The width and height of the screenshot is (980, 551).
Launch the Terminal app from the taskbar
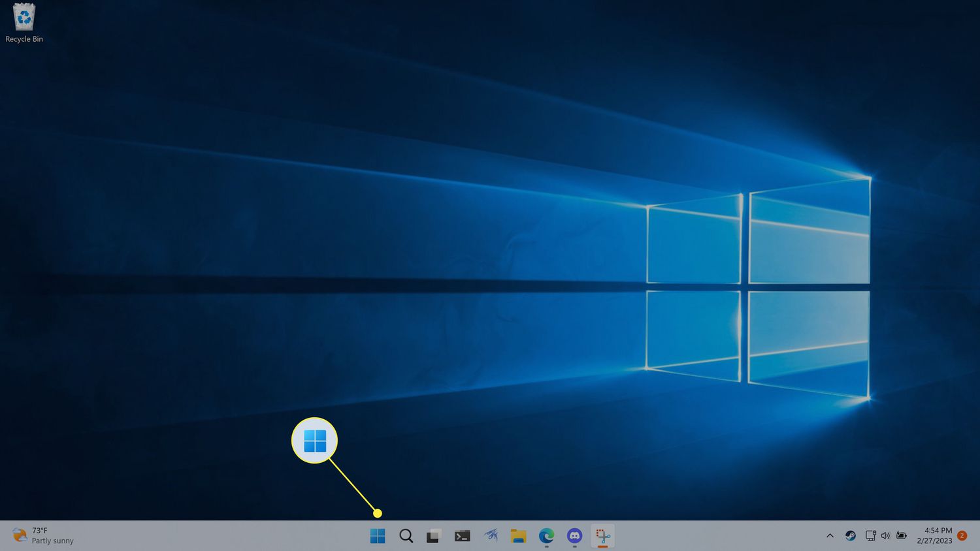tap(462, 536)
